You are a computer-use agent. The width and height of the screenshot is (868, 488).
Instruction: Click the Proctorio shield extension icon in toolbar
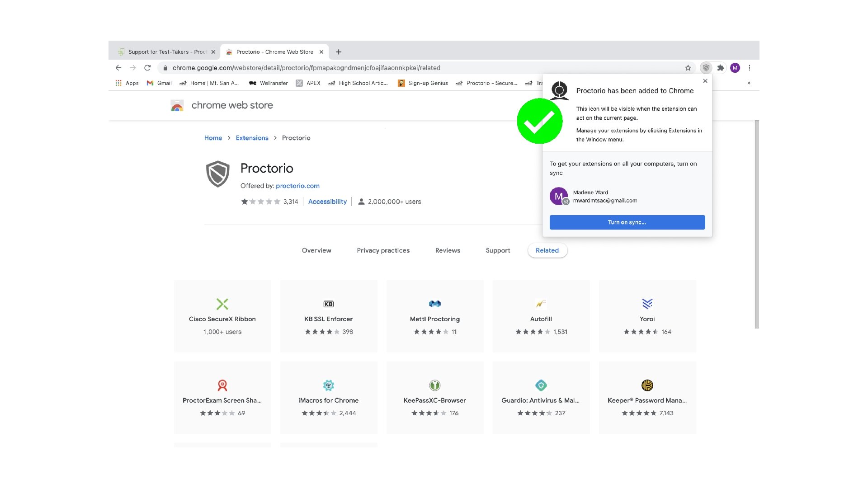coord(706,68)
